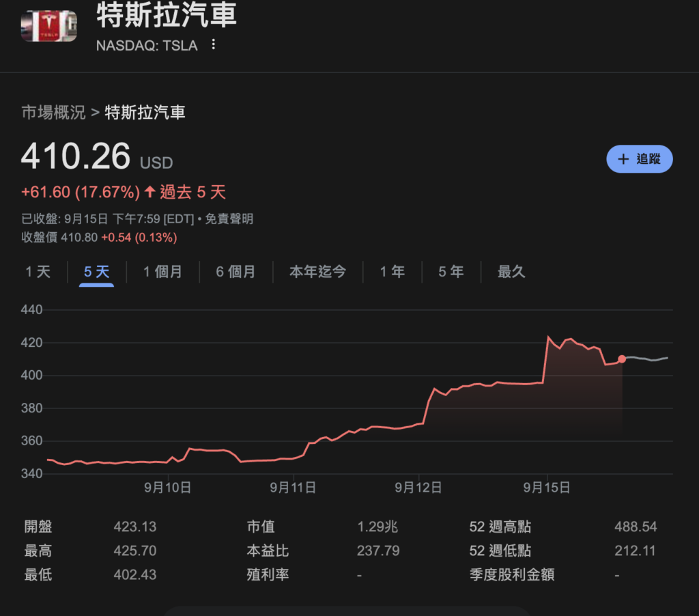Click the 52 週高點 statistic label

pyautogui.click(x=500, y=527)
